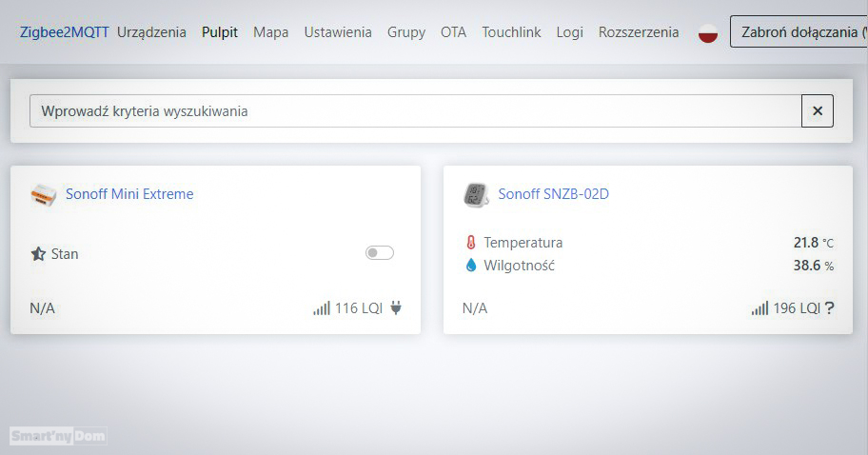
Task: Click the signal bars icon beside 116 LQI
Action: [x=322, y=308]
